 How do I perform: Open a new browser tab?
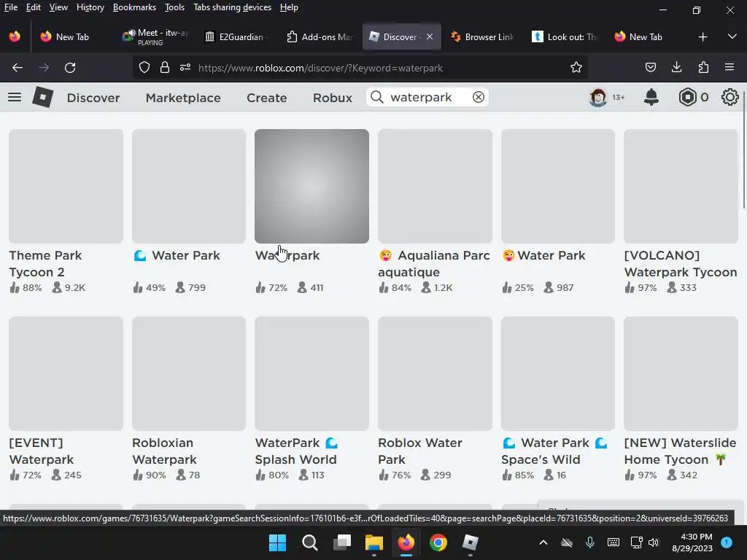pos(703,36)
